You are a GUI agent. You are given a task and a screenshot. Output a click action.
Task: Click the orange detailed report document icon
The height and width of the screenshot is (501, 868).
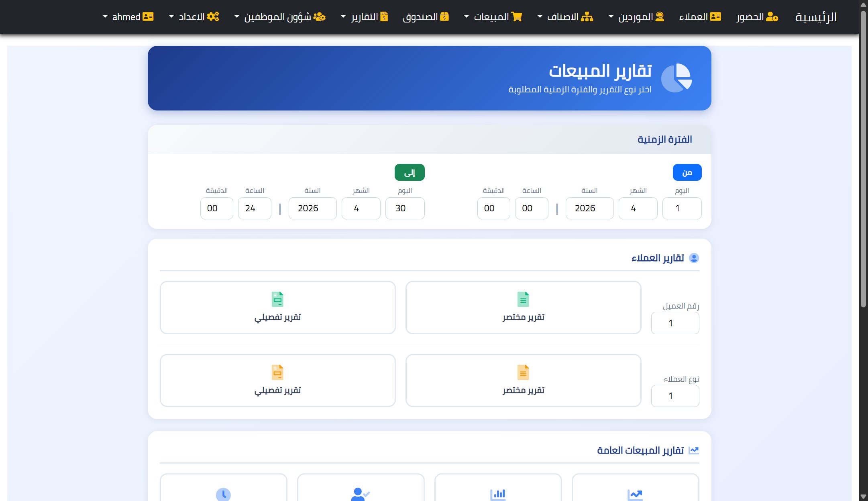[277, 372]
